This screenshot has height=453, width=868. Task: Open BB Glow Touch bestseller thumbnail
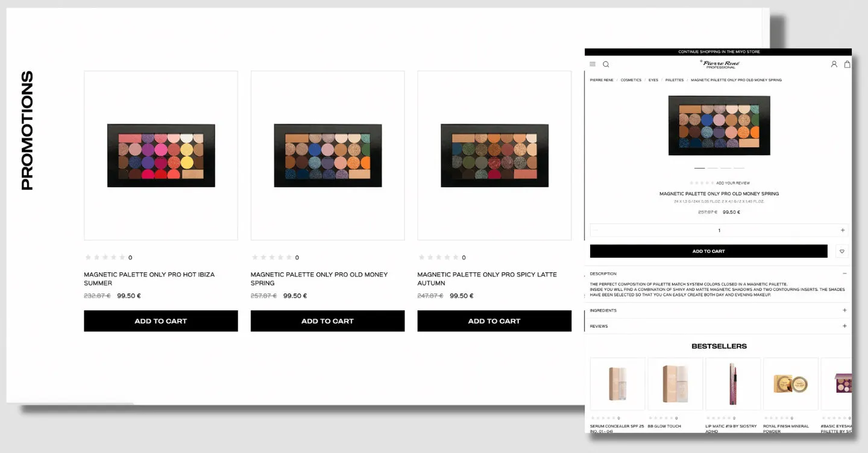(675, 384)
